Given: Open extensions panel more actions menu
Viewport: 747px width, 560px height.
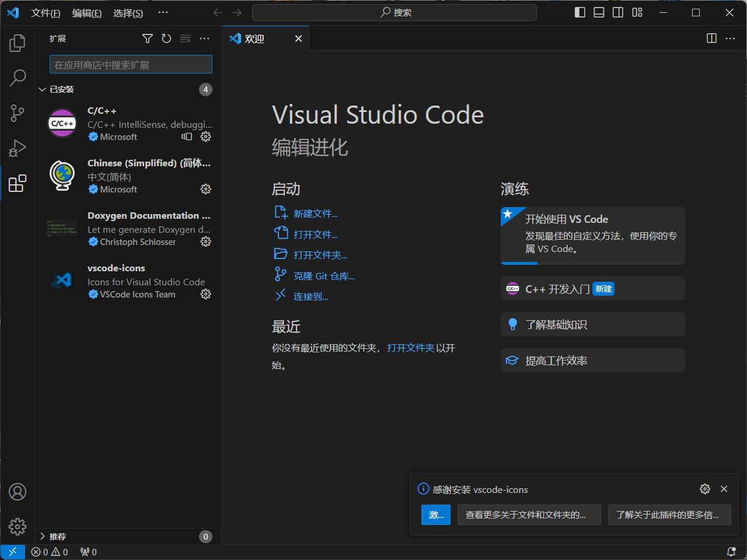Looking at the screenshot, I should click(x=204, y=38).
